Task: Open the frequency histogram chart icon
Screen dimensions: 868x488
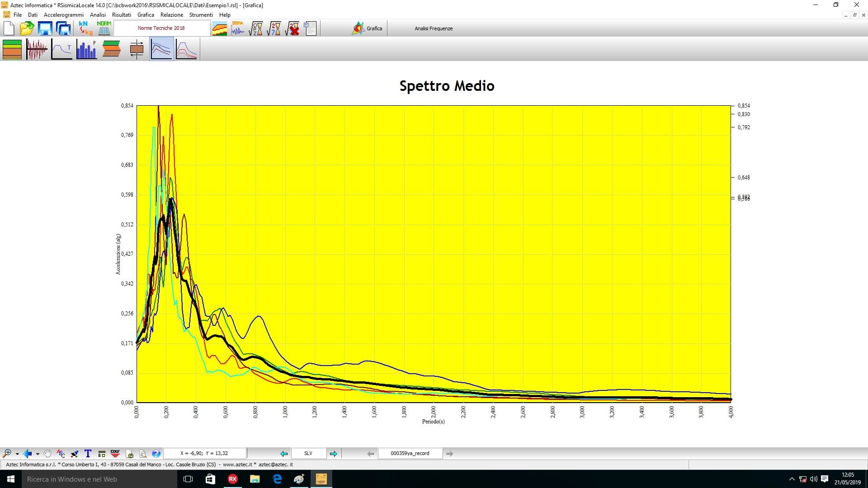Action: (x=86, y=49)
